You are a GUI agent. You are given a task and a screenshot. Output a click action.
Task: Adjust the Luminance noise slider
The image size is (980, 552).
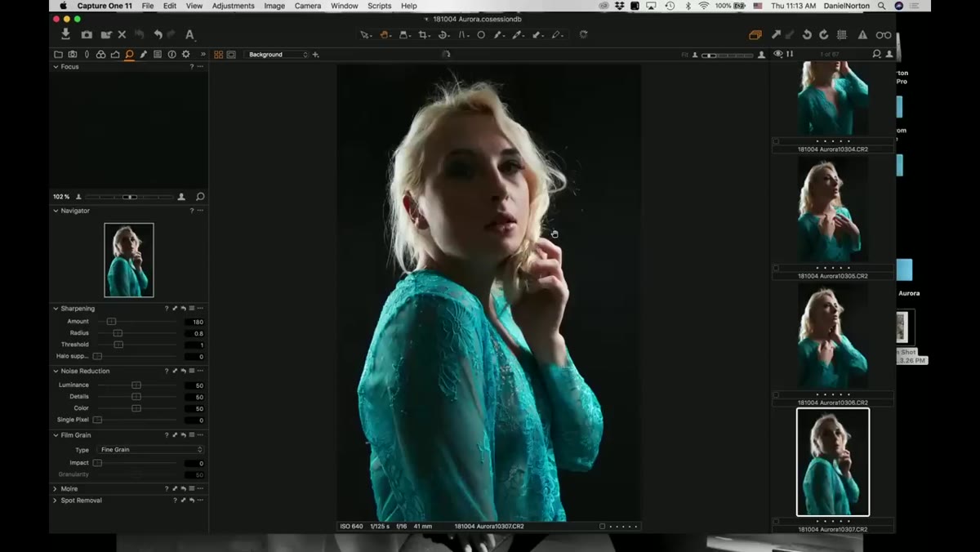(x=137, y=385)
